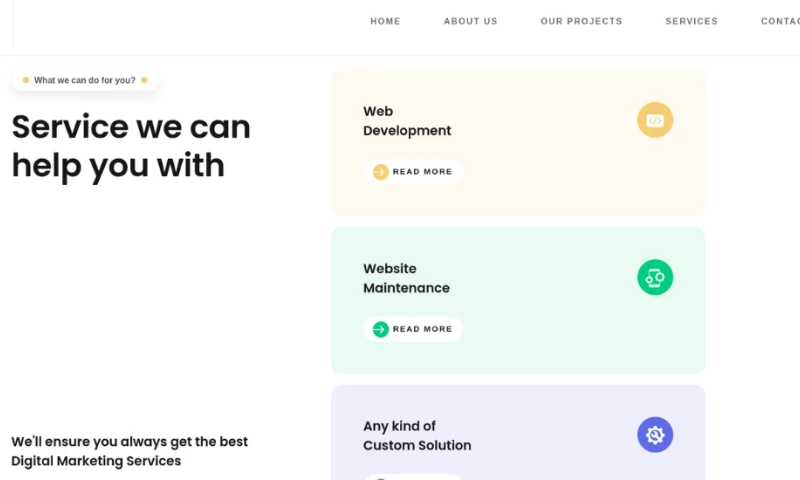Navigate to Our Projects

coord(581,21)
